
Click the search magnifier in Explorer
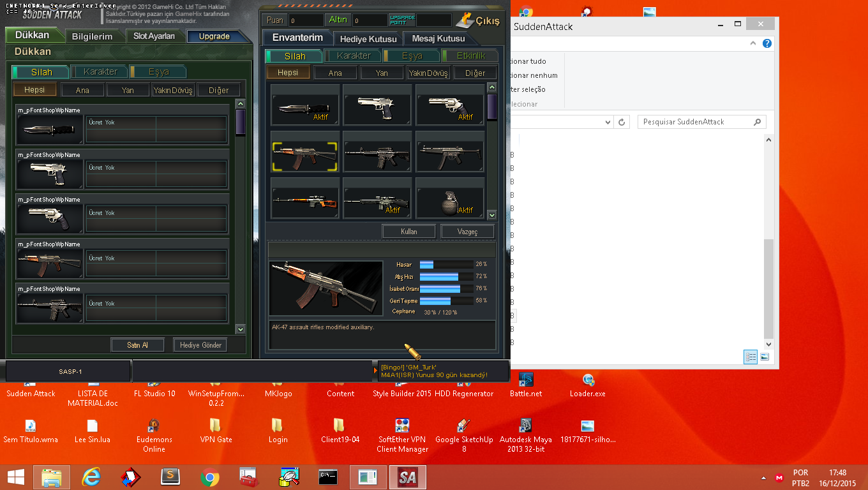coord(758,122)
